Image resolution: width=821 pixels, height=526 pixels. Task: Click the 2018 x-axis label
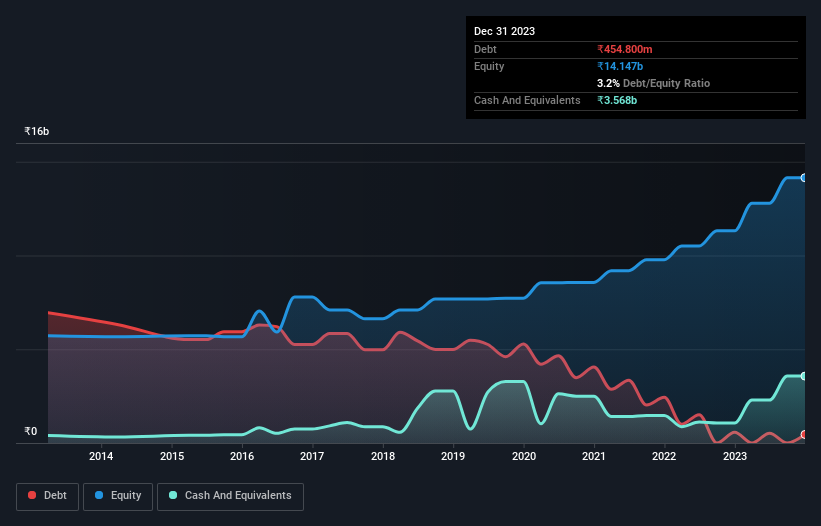pyautogui.click(x=383, y=456)
